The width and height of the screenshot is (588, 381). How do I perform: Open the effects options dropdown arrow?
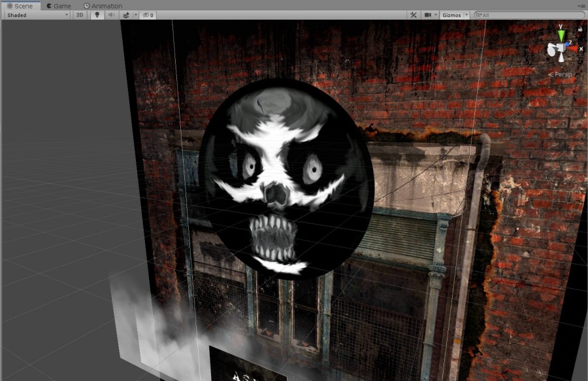coord(135,15)
